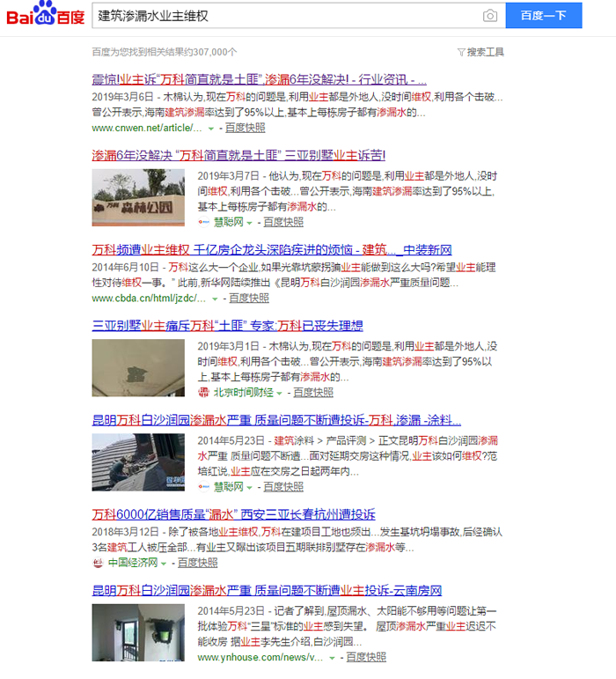Image resolution: width=616 pixels, height=679 pixels.
Task: Open 中国经济网 source link
Action: [133, 563]
